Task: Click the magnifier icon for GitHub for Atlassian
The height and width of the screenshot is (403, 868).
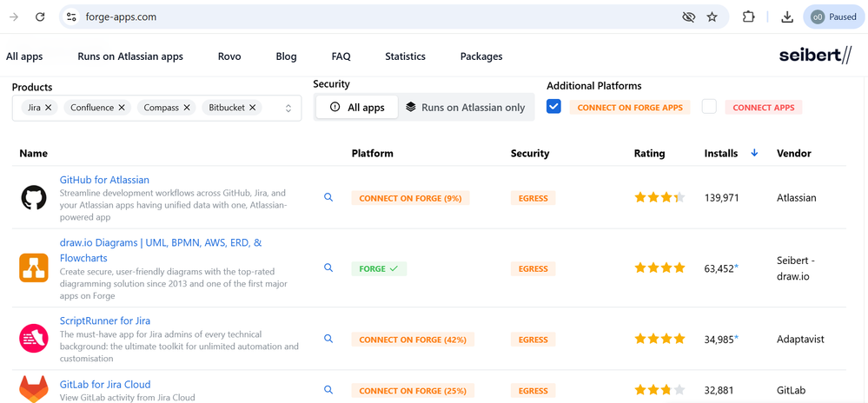Action: (x=328, y=197)
